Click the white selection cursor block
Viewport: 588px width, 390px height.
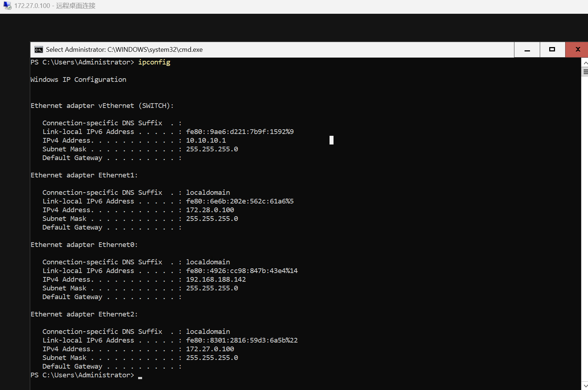pyautogui.click(x=331, y=140)
